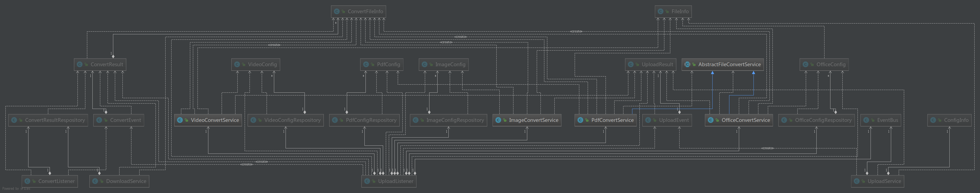Select the text label PdfConfigRespository

[x=371, y=120]
